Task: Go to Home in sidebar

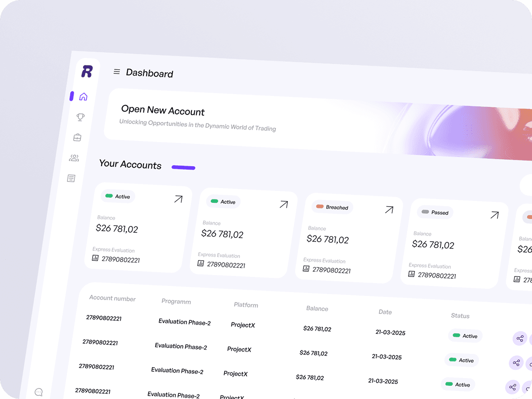Action: (83, 97)
